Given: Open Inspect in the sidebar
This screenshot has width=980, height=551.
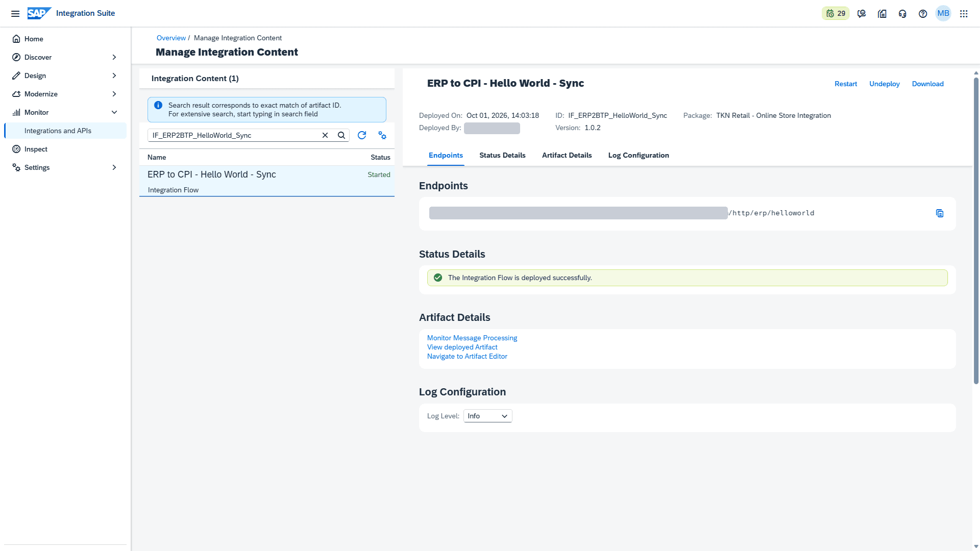Looking at the screenshot, I should (65, 149).
